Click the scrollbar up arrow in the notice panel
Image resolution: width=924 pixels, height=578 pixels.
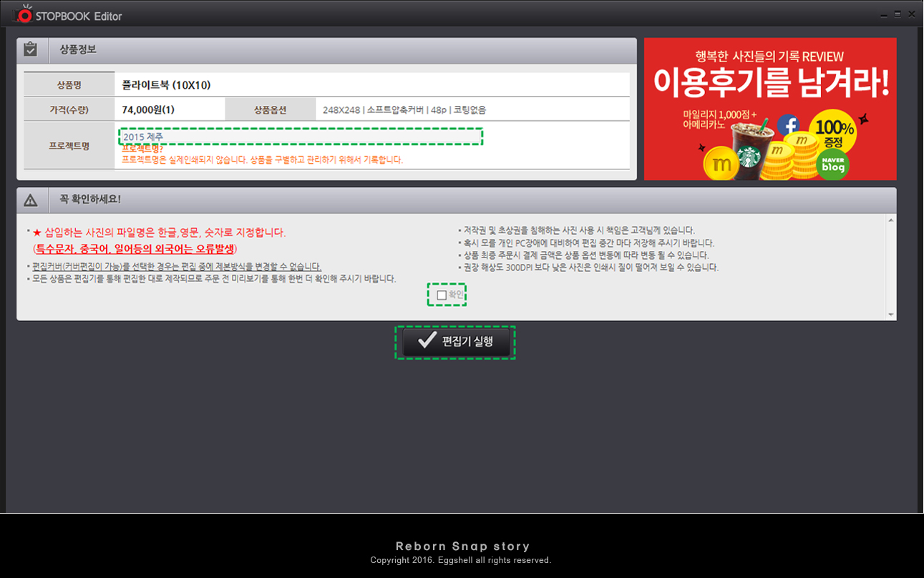point(891,221)
